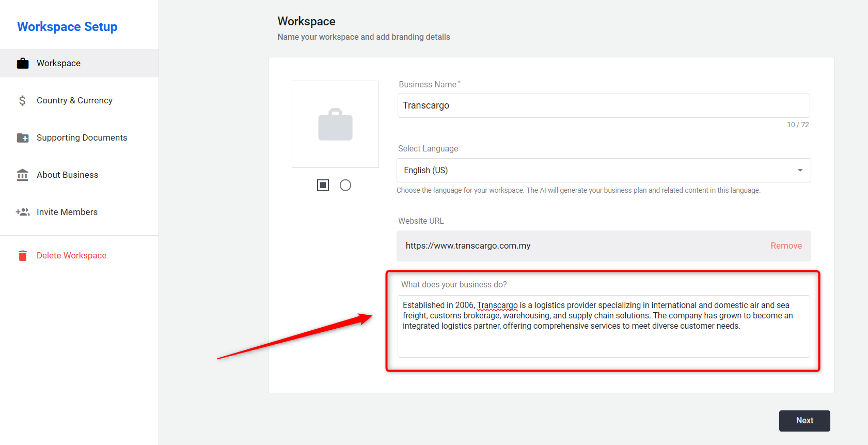
Task: Click the dollar sign Country & Currency icon
Action: 22,100
